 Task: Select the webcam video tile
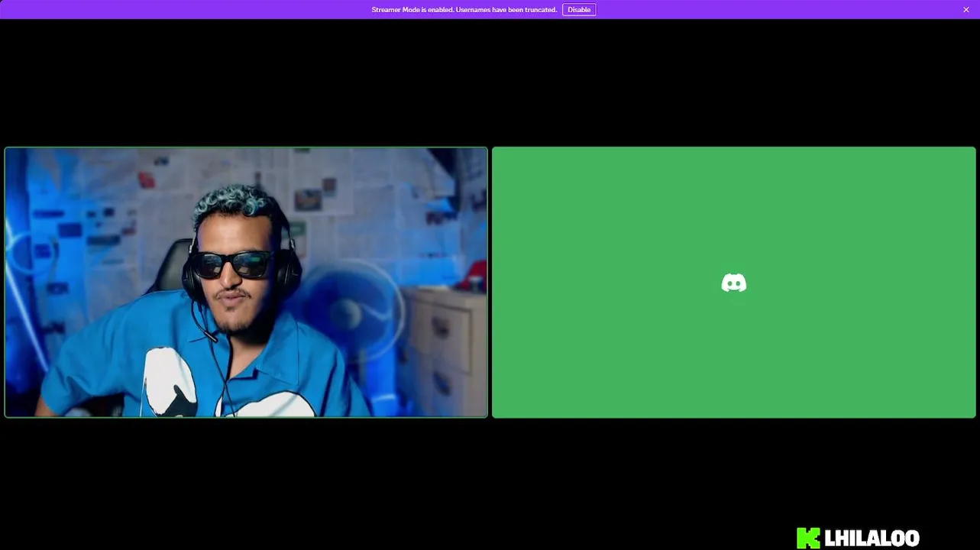point(246,283)
